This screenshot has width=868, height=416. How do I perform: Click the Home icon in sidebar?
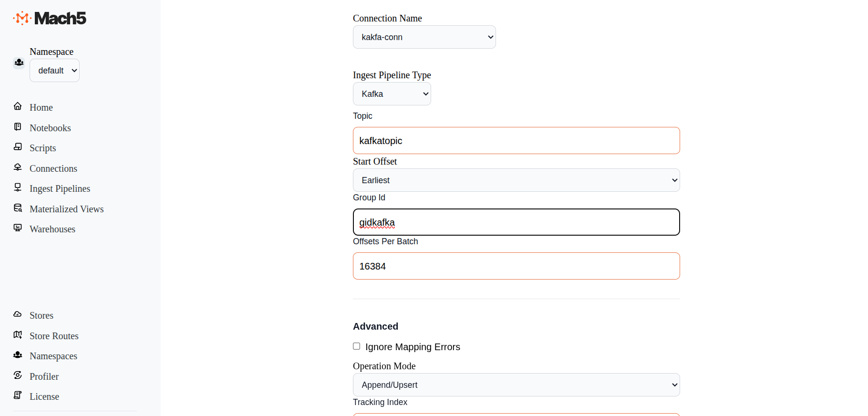pos(18,106)
